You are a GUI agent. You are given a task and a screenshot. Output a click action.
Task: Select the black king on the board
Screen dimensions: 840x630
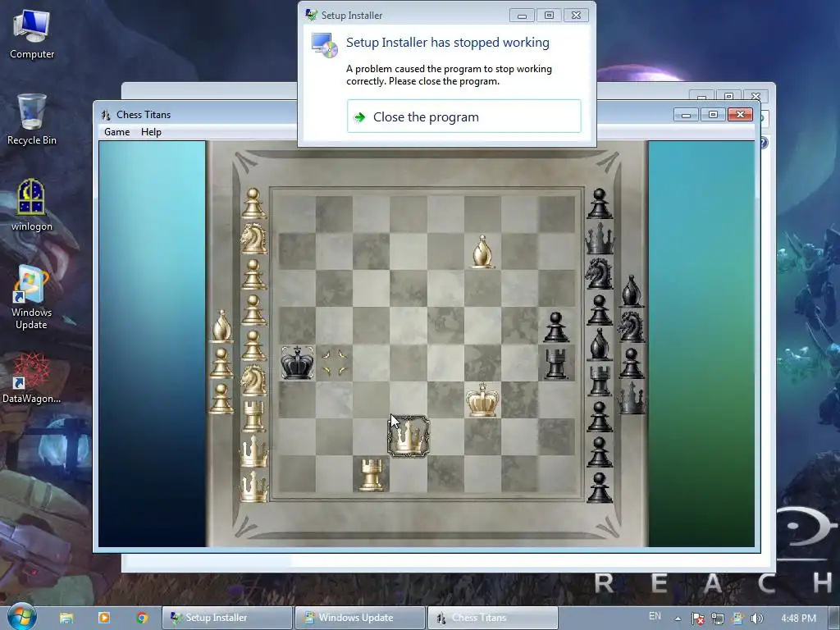[x=297, y=362]
